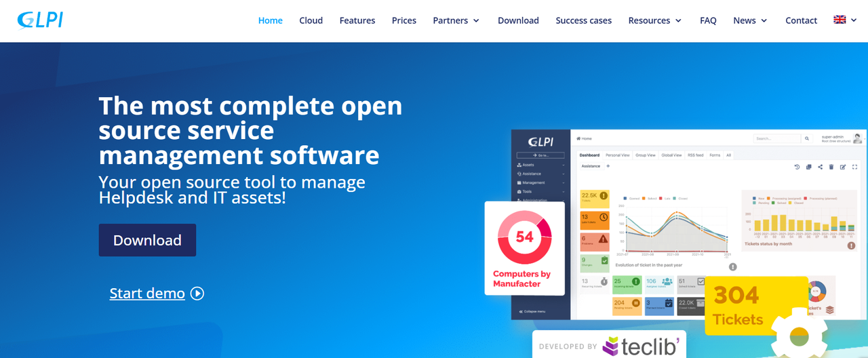Click the Opened legend color in line chart

(x=625, y=199)
